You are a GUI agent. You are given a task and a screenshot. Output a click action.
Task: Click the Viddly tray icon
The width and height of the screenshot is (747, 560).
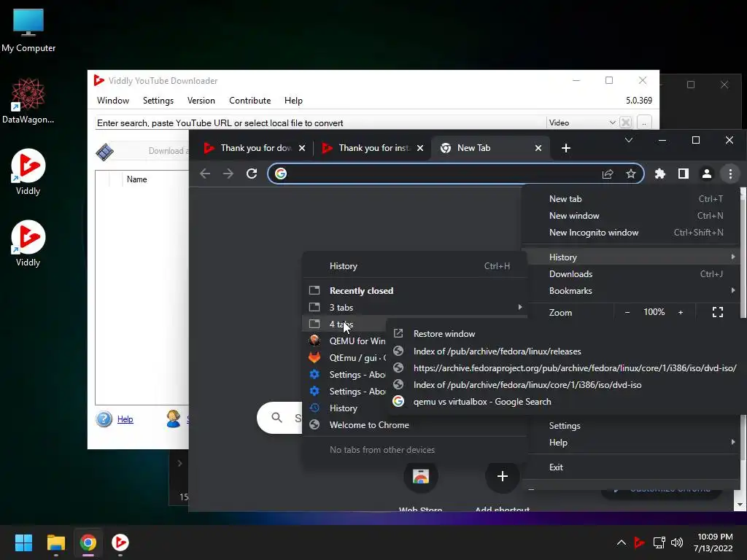(639, 542)
